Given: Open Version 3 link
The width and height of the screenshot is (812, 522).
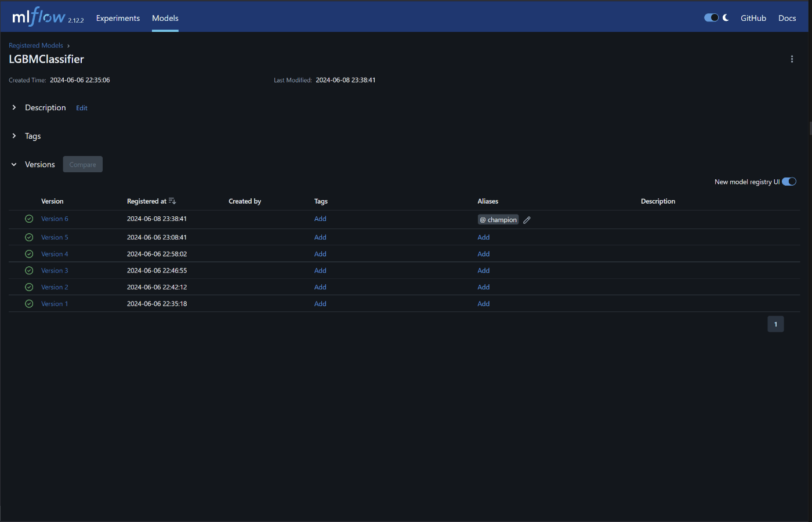Looking at the screenshot, I should point(55,270).
